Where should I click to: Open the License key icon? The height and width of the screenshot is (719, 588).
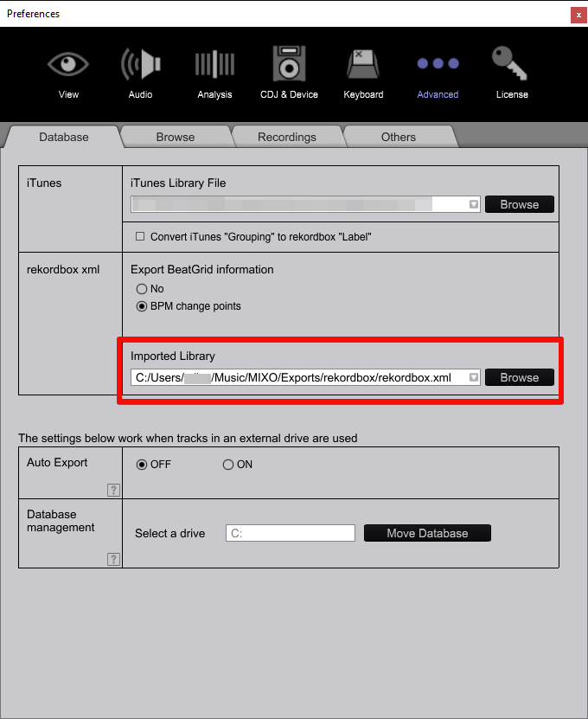coord(509,63)
